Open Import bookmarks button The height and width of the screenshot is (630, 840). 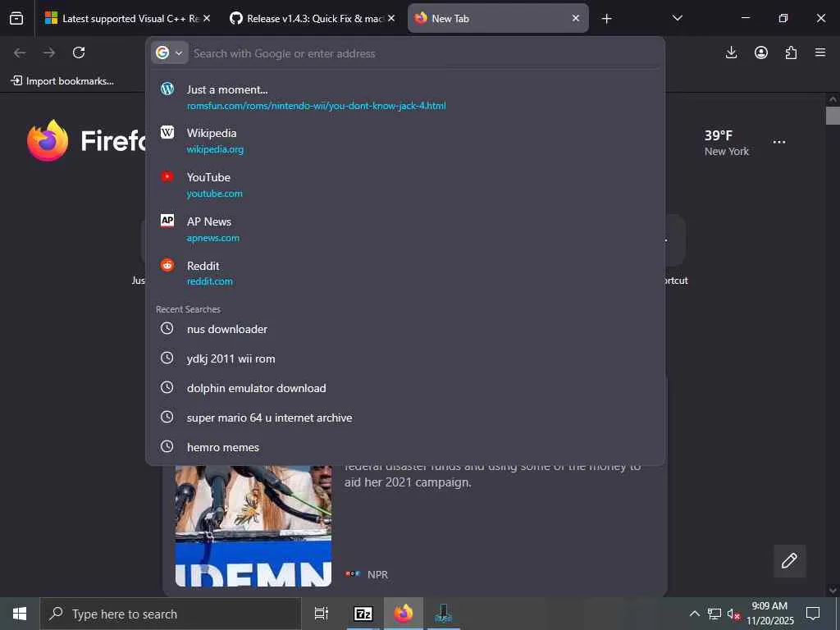62,81
